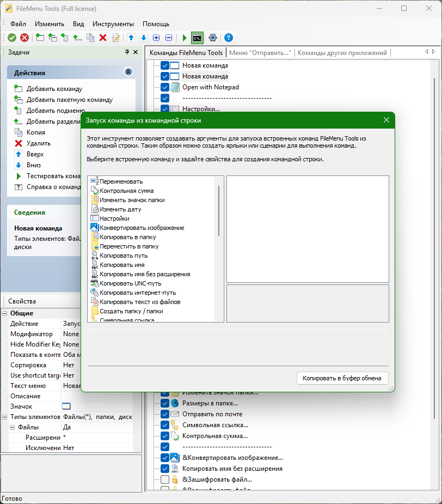Switch to Команды других приложений tab
The height and width of the screenshot is (504, 442).
[x=342, y=53]
